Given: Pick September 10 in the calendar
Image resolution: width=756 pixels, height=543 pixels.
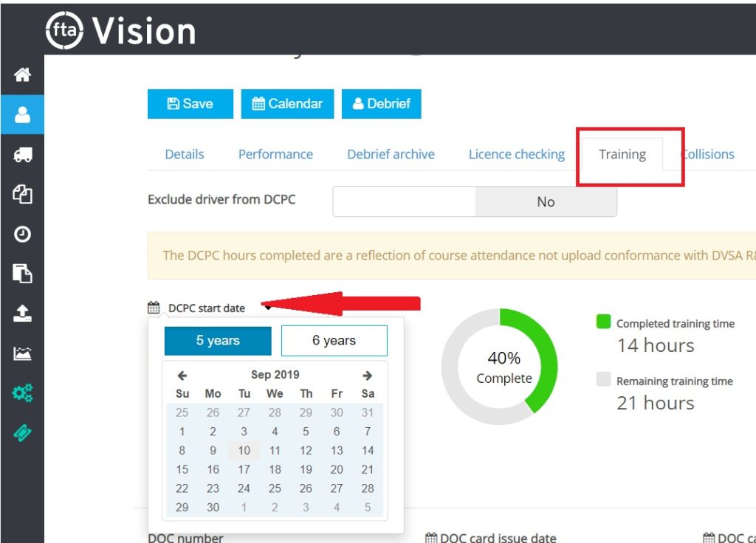Looking at the screenshot, I should 244,451.
